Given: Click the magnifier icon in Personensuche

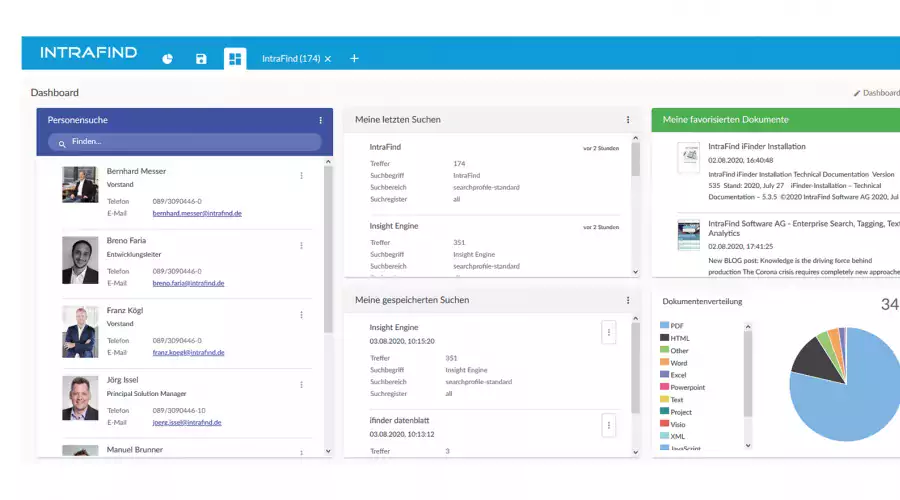Looking at the screenshot, I should (62, 144).
